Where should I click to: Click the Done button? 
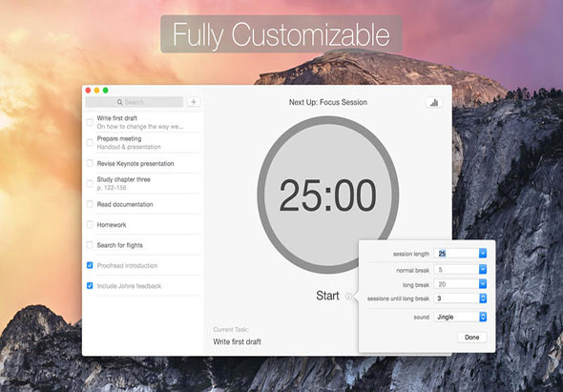(471, 337)
